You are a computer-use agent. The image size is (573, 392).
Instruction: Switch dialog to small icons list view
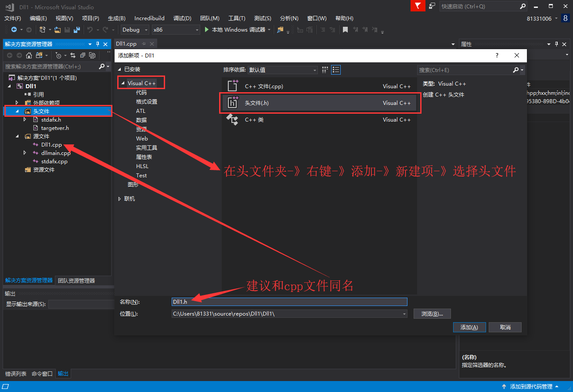point(336,70)
